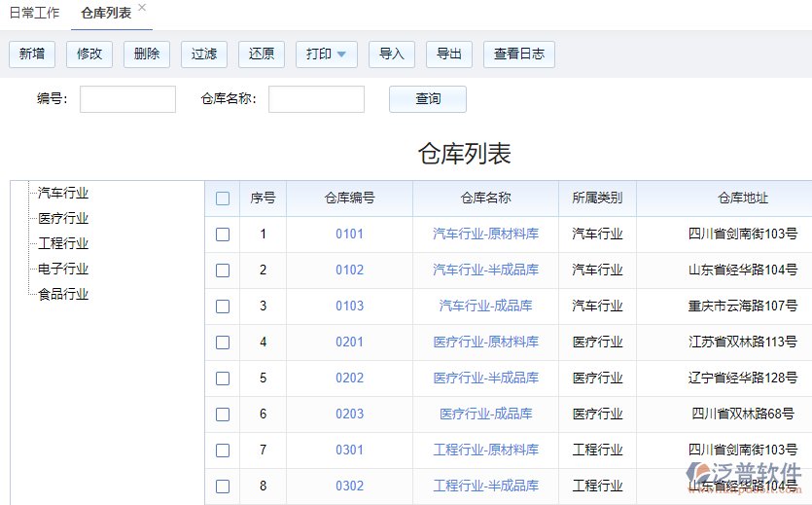Select the checkbox for row 5
This screenshot has height=505, width=812.
click(x=223, y=379)
